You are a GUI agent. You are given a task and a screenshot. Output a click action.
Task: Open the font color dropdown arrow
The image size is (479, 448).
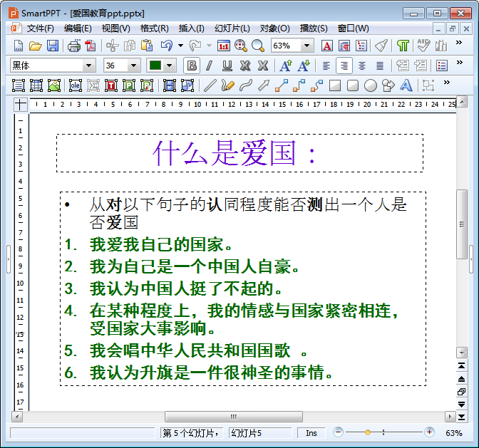(x=170, y=66)
